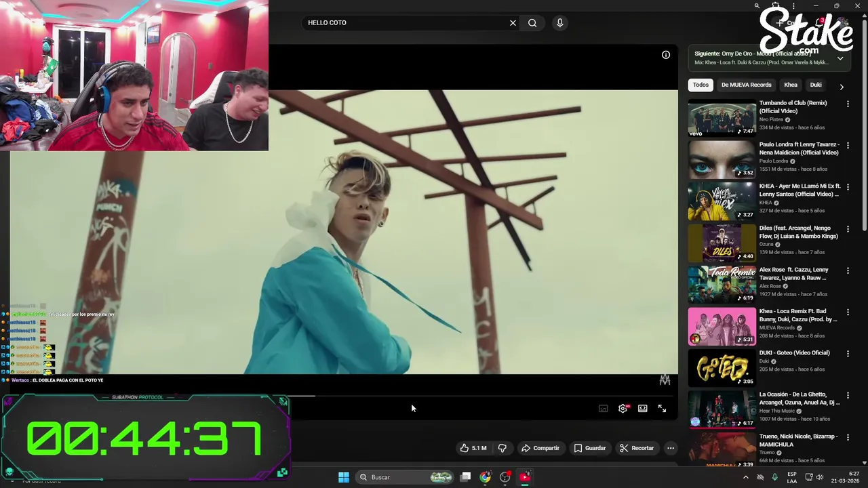Image resolution: width=868 pixels, height=488 pixels.
Task: Click the Windows Buscar search box
Action: [x=405, y=477]
